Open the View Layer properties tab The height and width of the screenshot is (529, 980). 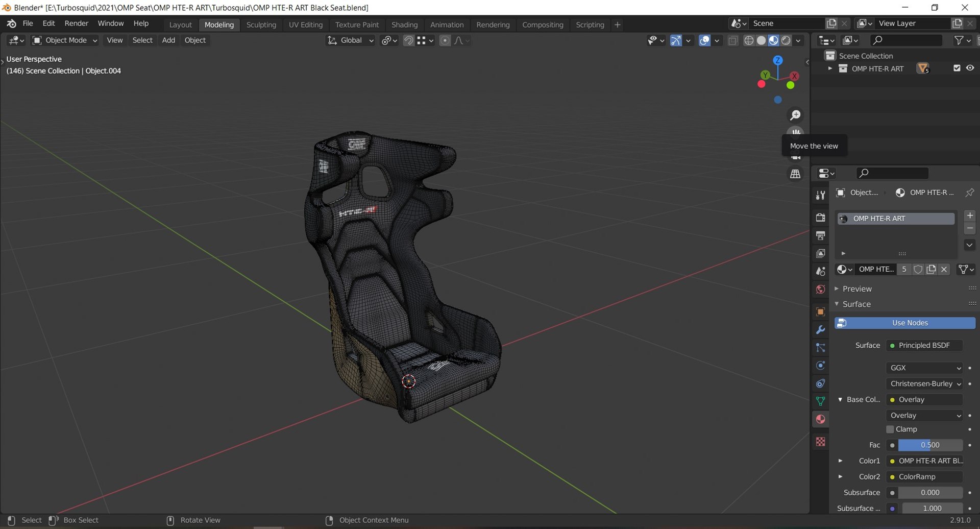tap(820, 253)
